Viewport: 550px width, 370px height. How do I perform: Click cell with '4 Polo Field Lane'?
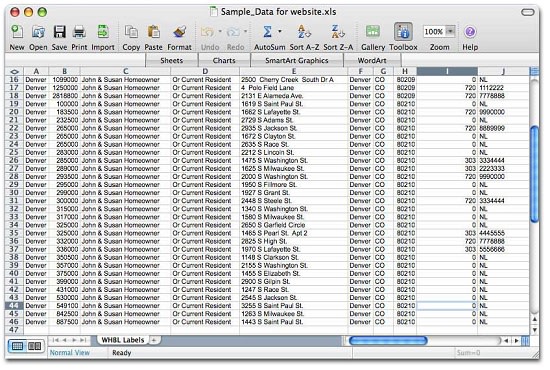(294, 88)
